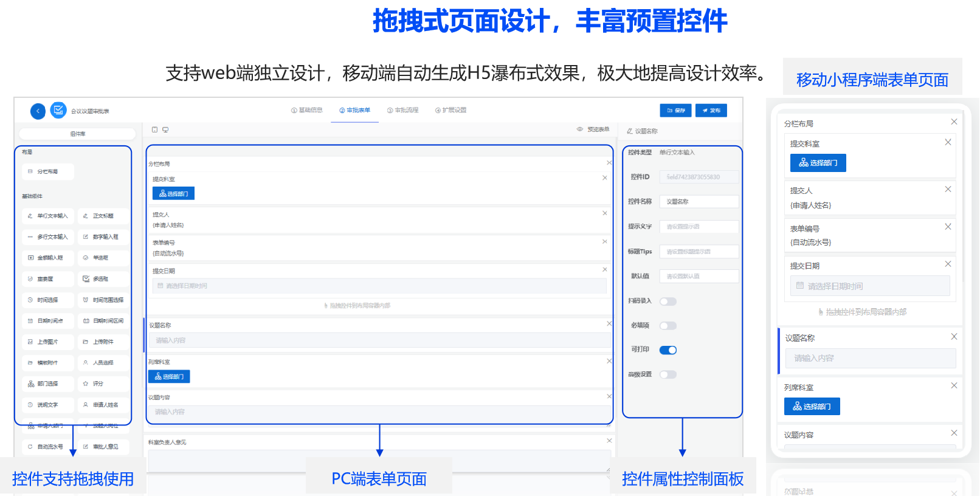Open 选择部门 picker under 提交科室
This screenshot has width=980, height=496.
tap(173, 194)
